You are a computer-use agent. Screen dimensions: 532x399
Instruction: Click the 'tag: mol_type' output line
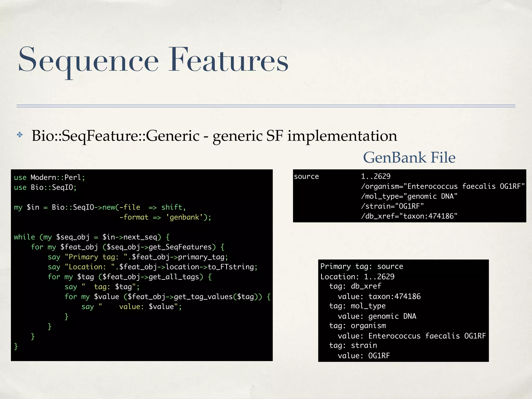(357, 306)
